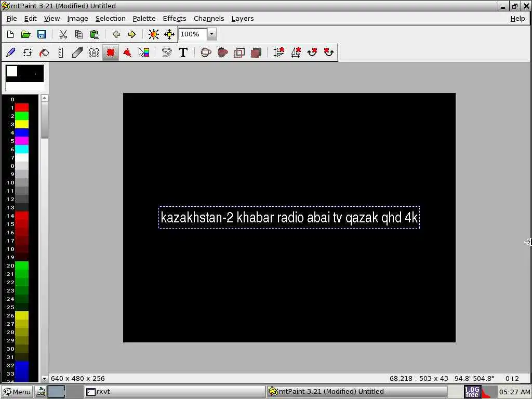532x399 pixels.
Task: Create a new image with New icon
Action: pyautogui.click(x=10, y=34)
